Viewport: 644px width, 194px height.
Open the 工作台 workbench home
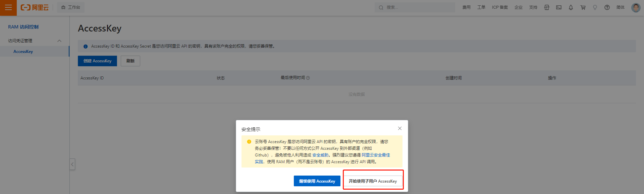71,7
